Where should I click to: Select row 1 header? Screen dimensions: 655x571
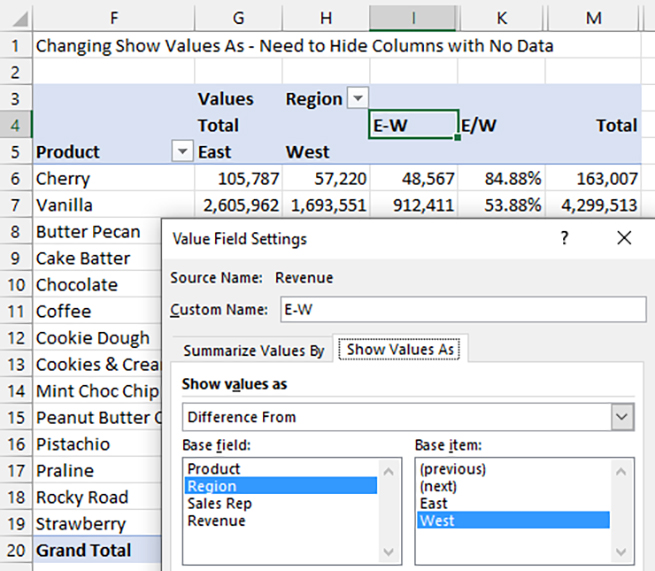(x=16, y=46)
